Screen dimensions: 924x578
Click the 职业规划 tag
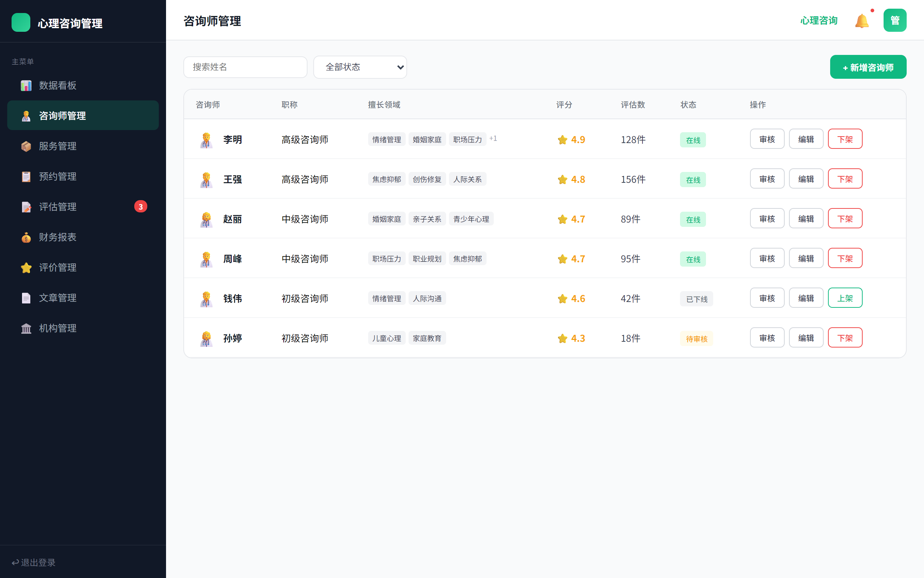tap(427, 259)
